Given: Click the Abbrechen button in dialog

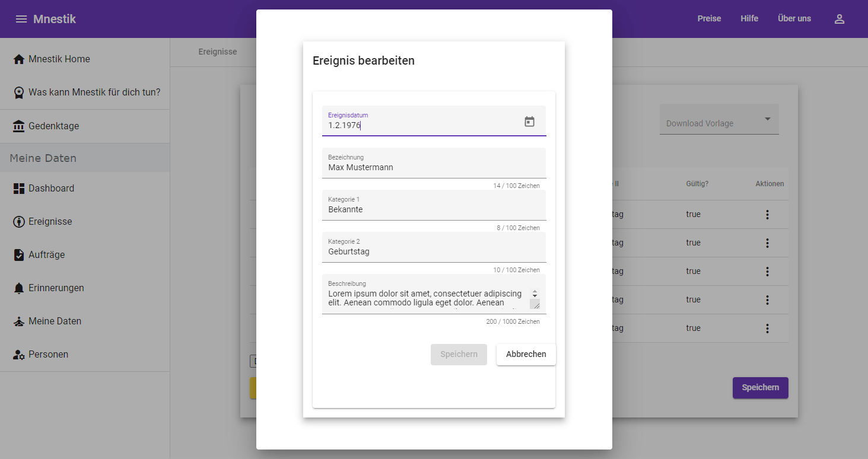Looking at the screenshot, I should (526, 355).
